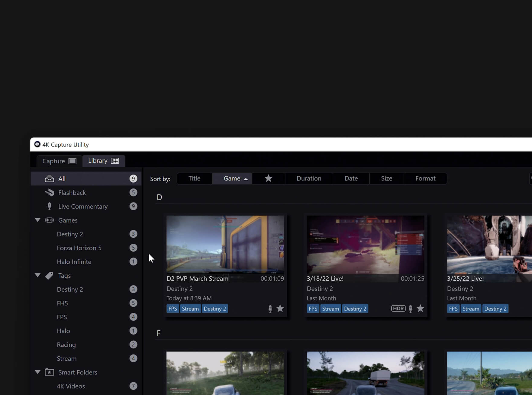Sort library by star rating
This screenshot has width=532, height=395.
[268, 178]
